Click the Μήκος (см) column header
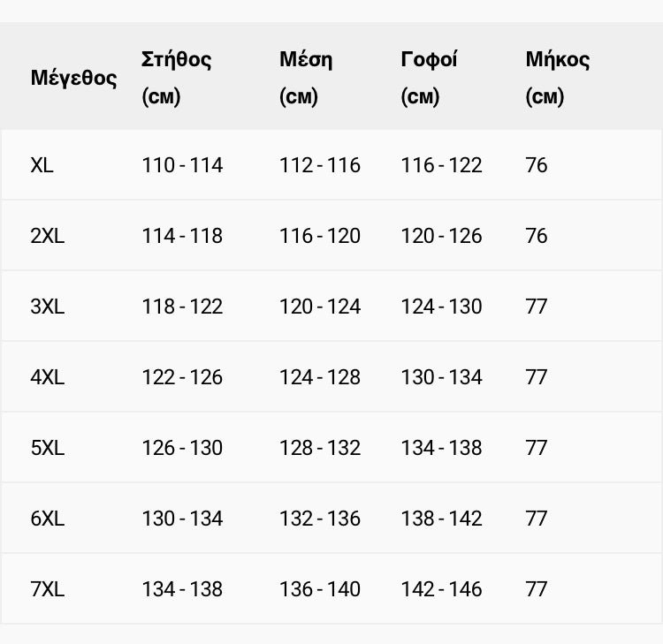Image resolution: width=663 pixels, height=644 pixels. [557, 78]
